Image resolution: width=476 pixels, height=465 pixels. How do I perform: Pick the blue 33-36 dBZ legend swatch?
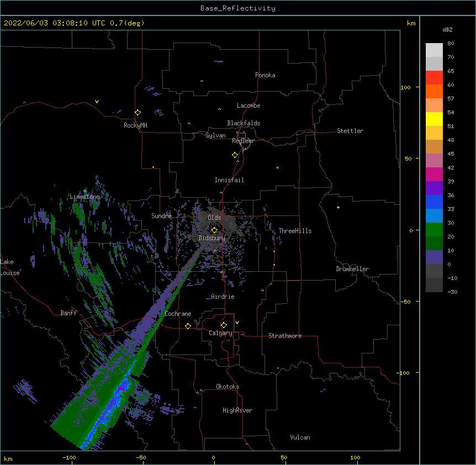pos(434,202)
